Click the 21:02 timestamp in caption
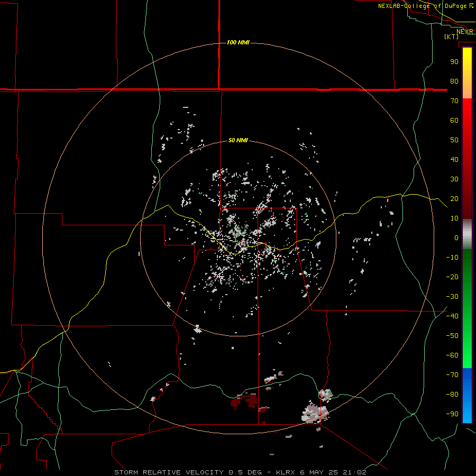 [x=354, y=472]
